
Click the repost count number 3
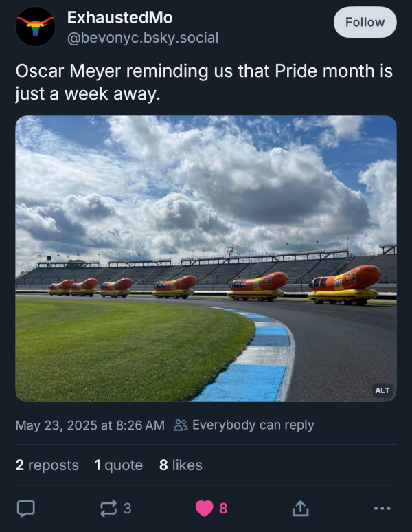click(x=127, y=508)
